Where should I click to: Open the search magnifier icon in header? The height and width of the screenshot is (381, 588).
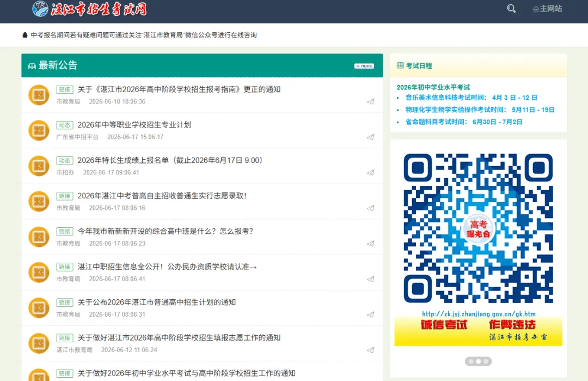coord(511,9)
